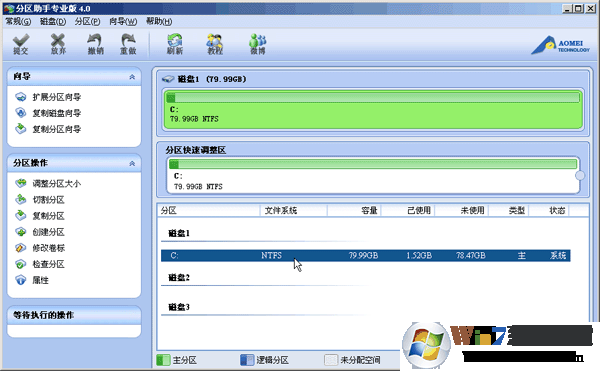The width and height of the screenshot is (600, 371).
Task: Open the 复制分区向导 link
Action: point(57,129)
